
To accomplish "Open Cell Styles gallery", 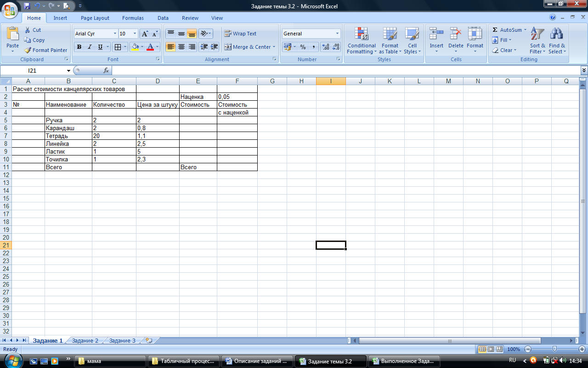I will [x=412, y=40].
